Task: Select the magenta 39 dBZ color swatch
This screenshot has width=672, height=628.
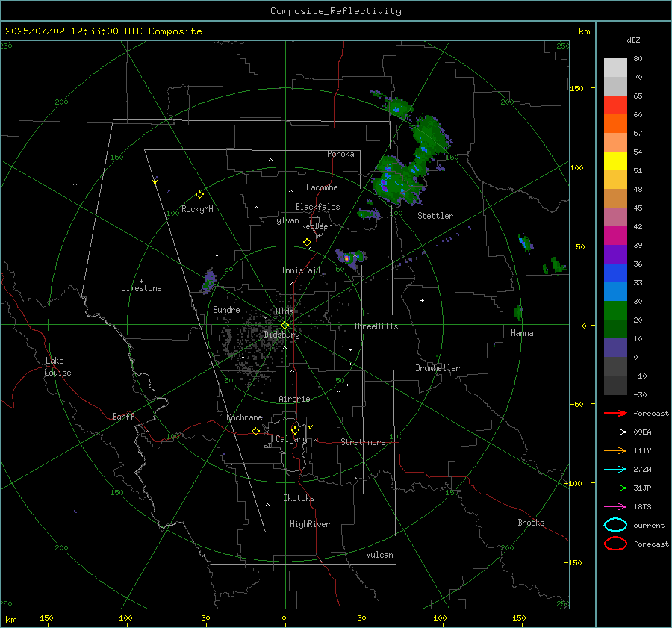Action: click(615, 236)
